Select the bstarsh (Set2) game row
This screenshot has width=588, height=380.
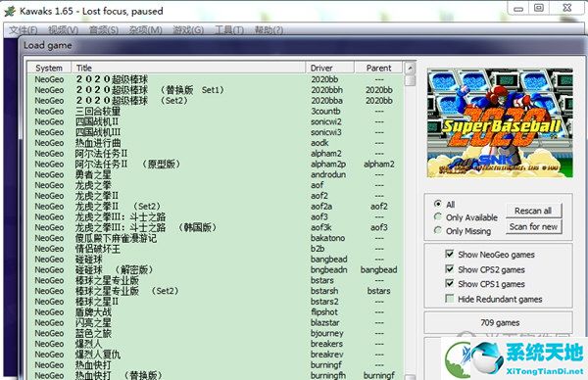point(216,291)
